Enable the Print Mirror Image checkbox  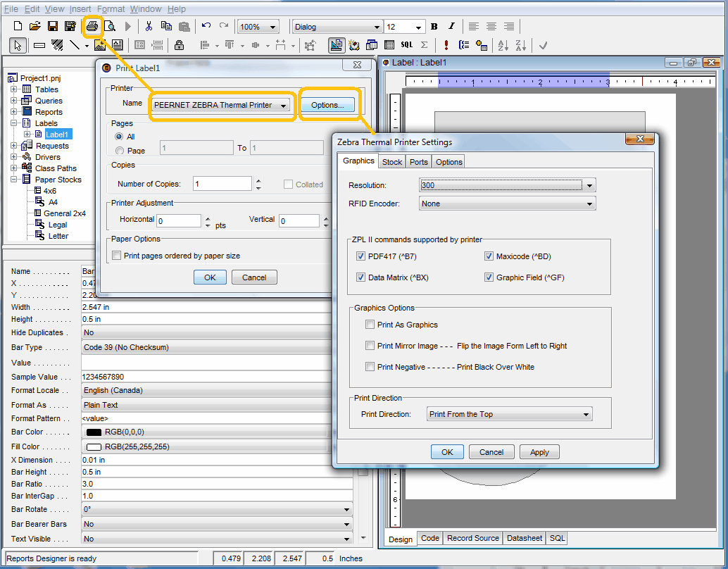click(370, 346)
